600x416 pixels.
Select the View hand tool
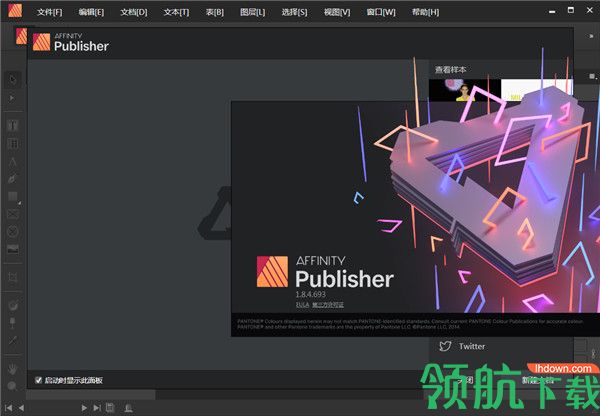tap(13, 369)
